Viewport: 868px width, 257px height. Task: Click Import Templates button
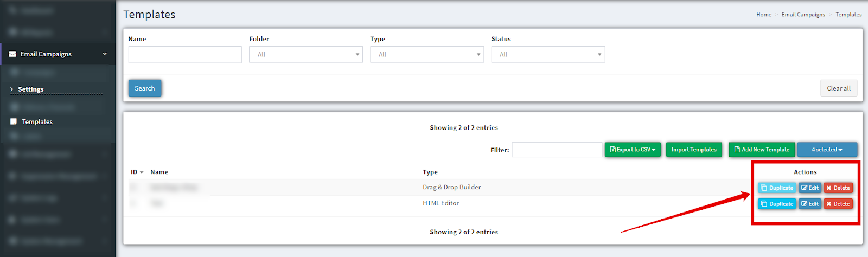(x=693, y=150)
